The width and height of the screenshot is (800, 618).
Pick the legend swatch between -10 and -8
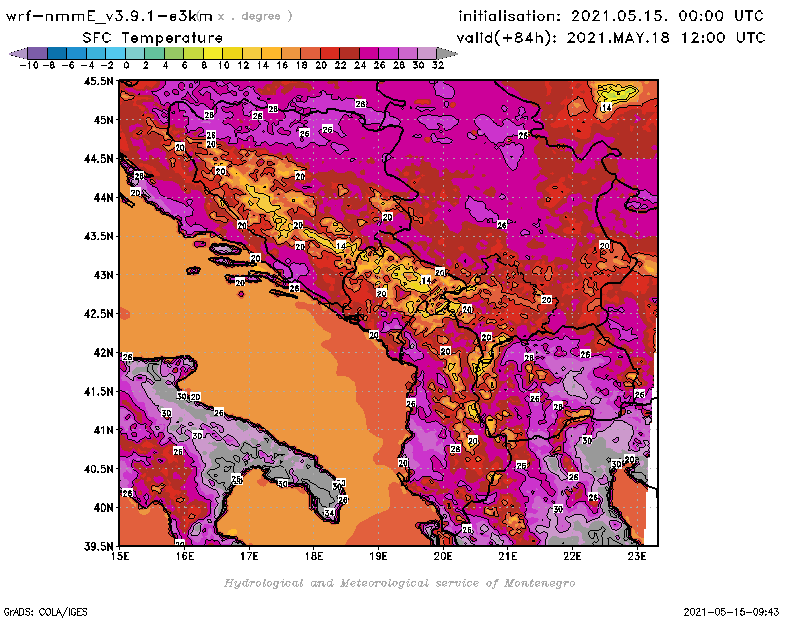[38, 53]
